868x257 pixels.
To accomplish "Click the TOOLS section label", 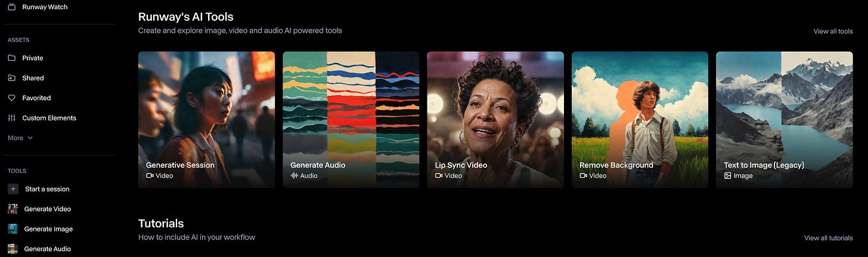I will [x=17, y=171].
